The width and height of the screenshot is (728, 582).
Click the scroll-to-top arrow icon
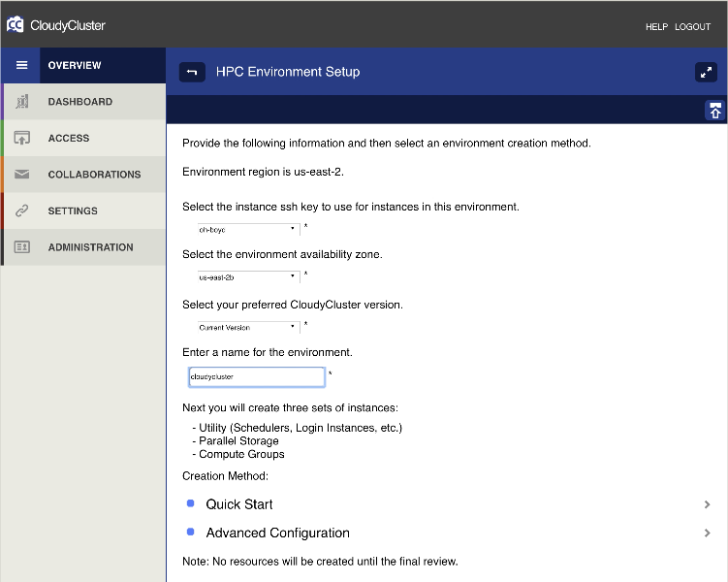[715, 111]
